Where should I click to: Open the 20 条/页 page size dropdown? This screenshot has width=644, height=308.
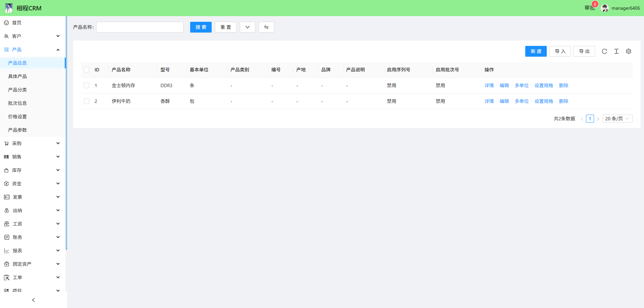(x=617, y=119)
